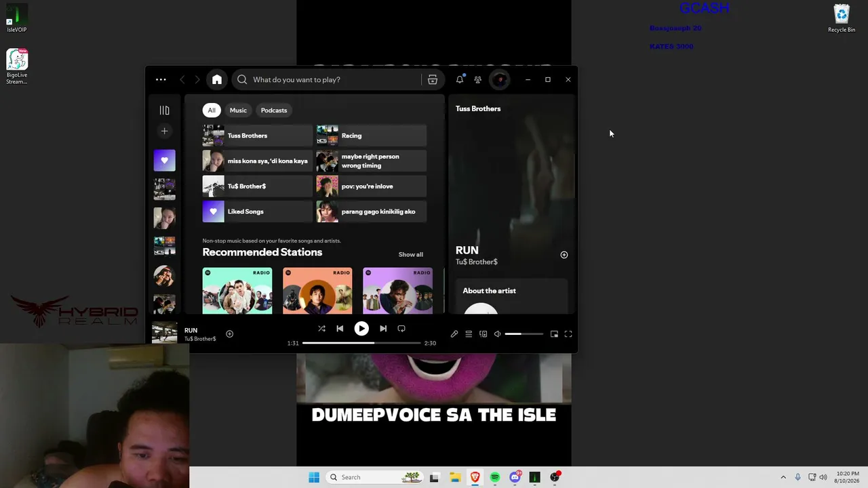The height and width of the screenshot is (488, 868).
Task: Open 'maybe right person wrong timing' card
Action: pyautogui.click(x=372, y=161)
